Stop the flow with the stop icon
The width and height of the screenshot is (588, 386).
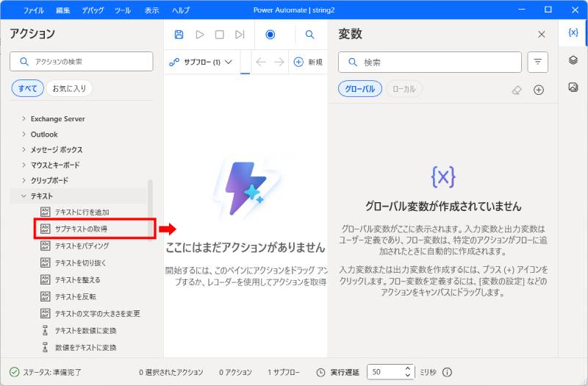coord(219,35)
